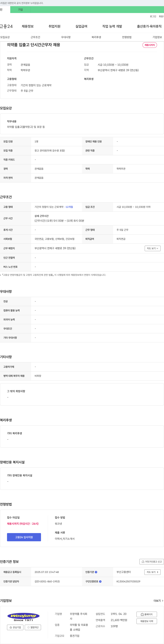The height and width of the screenshot is (644, 164).
Task: Click the 퇴직연금 value cell
Action: 121,239
